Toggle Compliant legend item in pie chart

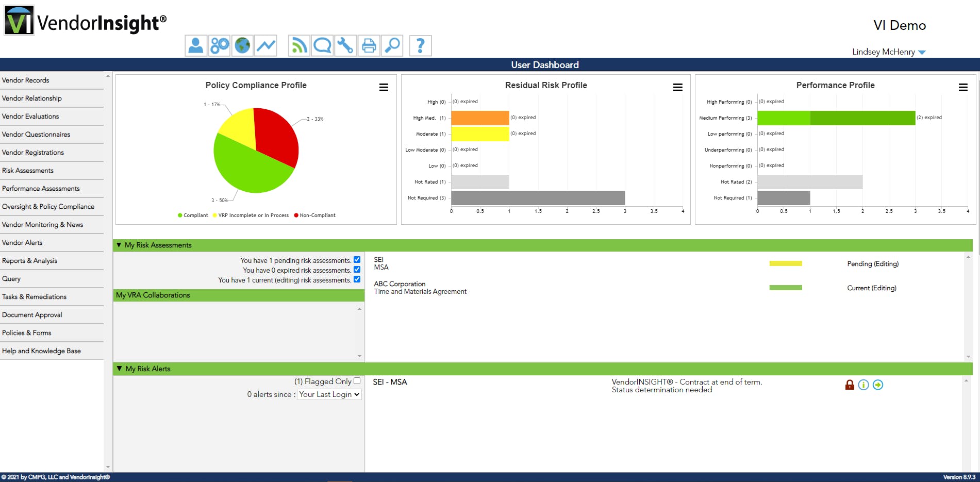pyautogui.click(x=193, y=215)
